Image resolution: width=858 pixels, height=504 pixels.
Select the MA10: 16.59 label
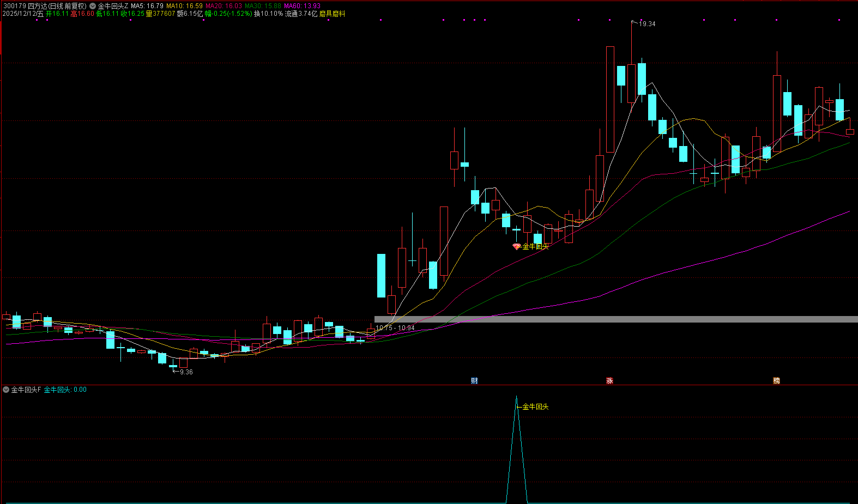coord(184,6)
